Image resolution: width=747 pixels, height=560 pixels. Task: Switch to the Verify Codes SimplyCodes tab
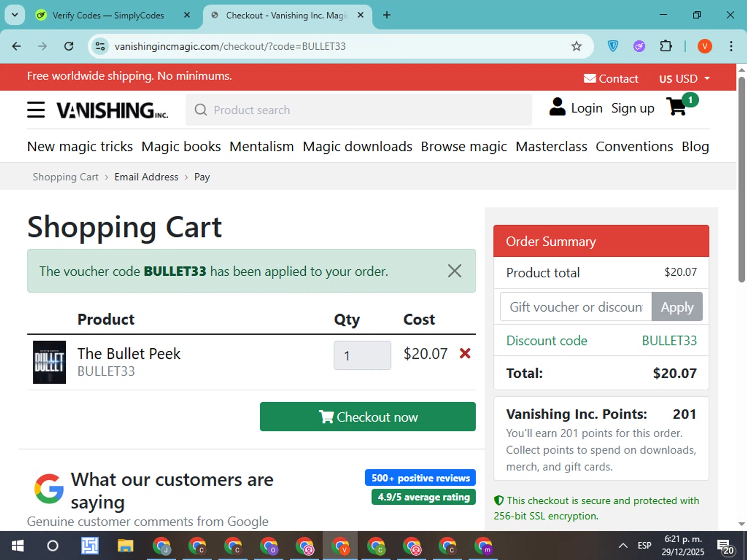coord(108,15)
